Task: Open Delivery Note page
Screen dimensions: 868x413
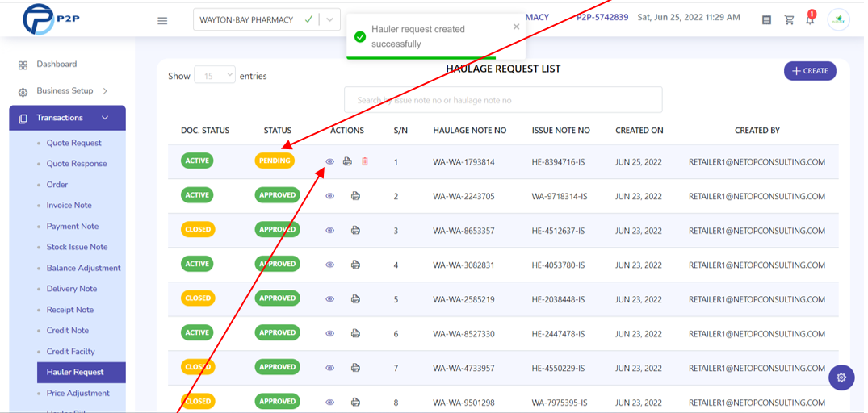Action: [x=71, y=289]
